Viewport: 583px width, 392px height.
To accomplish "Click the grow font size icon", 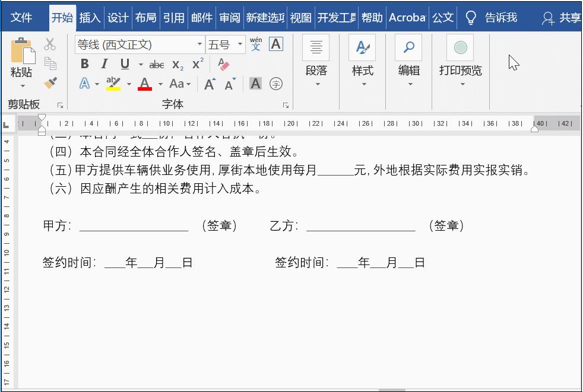I will click(x=210, y=84).
